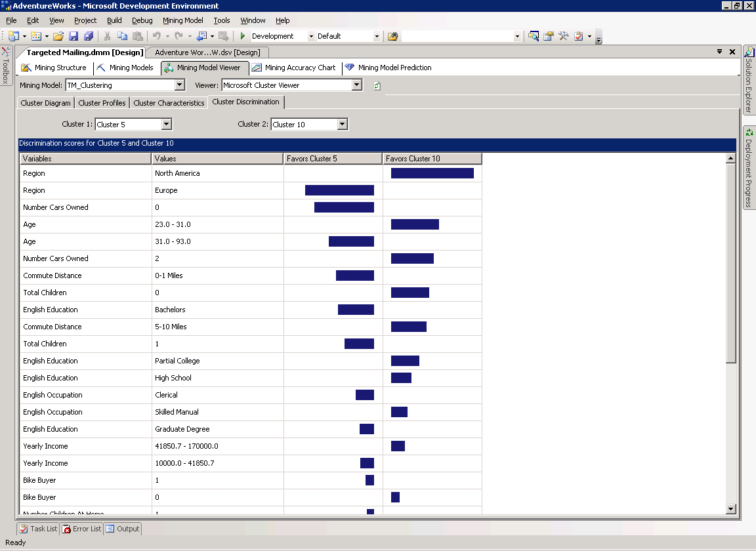Image resolution: width=756 pixels, height=551 pixels.
Task: Click the vertical scrollbar thumb of grid
Action: [730, 263]
